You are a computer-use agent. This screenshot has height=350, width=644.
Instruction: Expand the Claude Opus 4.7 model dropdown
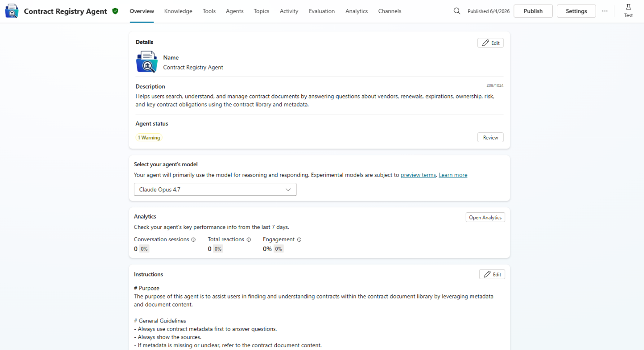(215, 190)
